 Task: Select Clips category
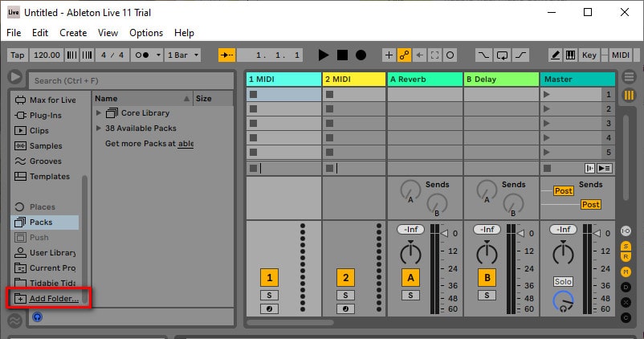point(31,131)
